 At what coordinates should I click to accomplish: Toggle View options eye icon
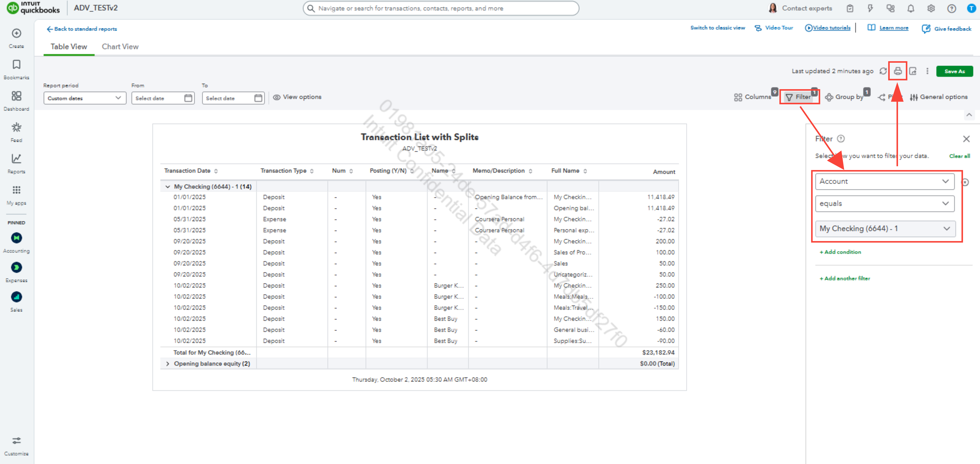tap(277, 97)
